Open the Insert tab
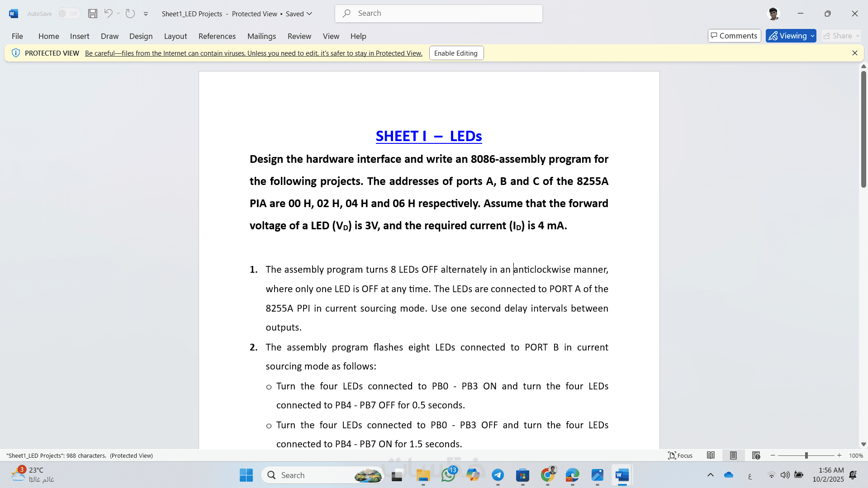The height and width of the screenshot is (488, 868). point(80,36)
